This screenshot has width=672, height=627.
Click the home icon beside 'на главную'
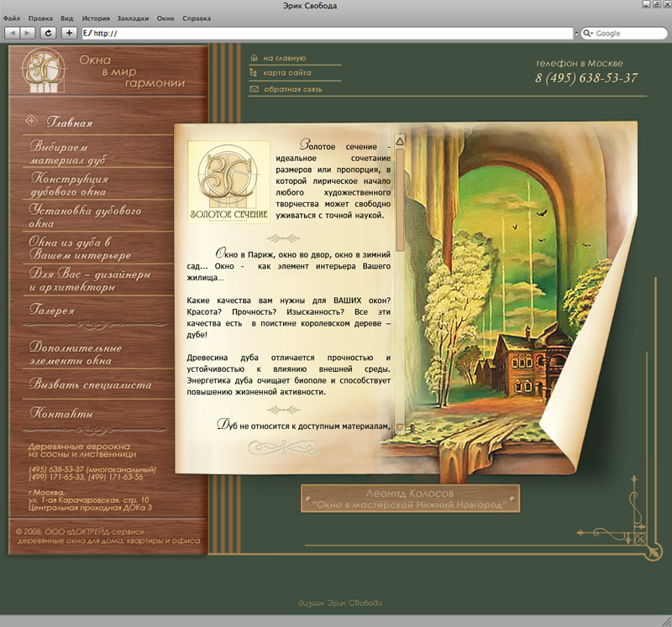coord(255,59)
